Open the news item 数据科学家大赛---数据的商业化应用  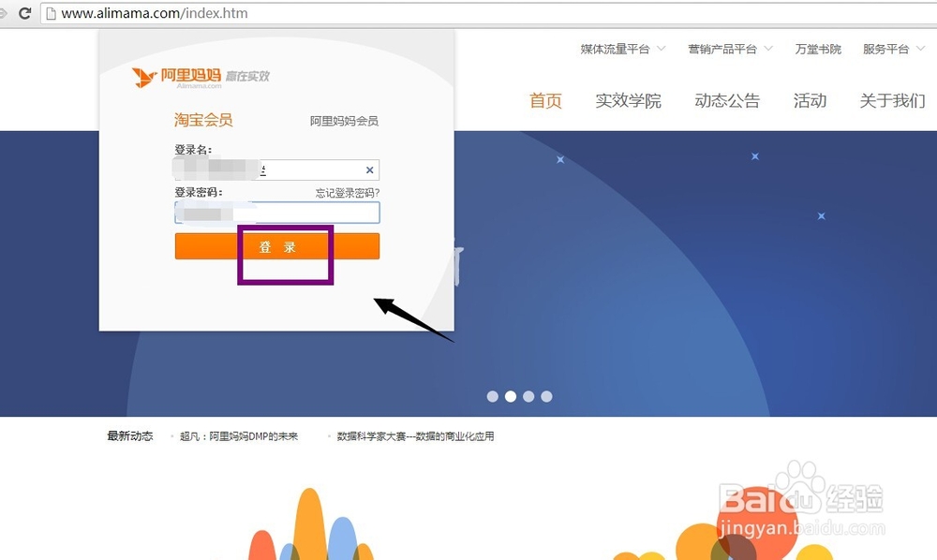click(x=415, y=436)
